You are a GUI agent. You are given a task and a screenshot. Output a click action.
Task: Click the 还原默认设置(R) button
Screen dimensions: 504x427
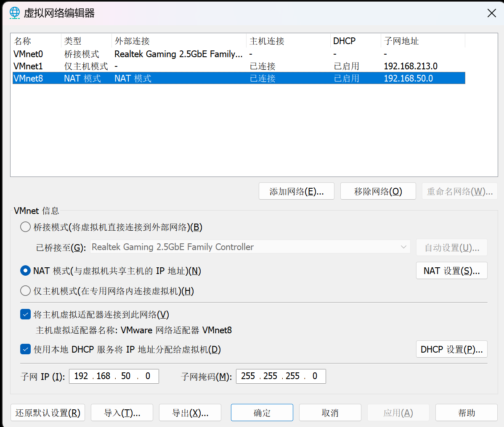(48, 413)
